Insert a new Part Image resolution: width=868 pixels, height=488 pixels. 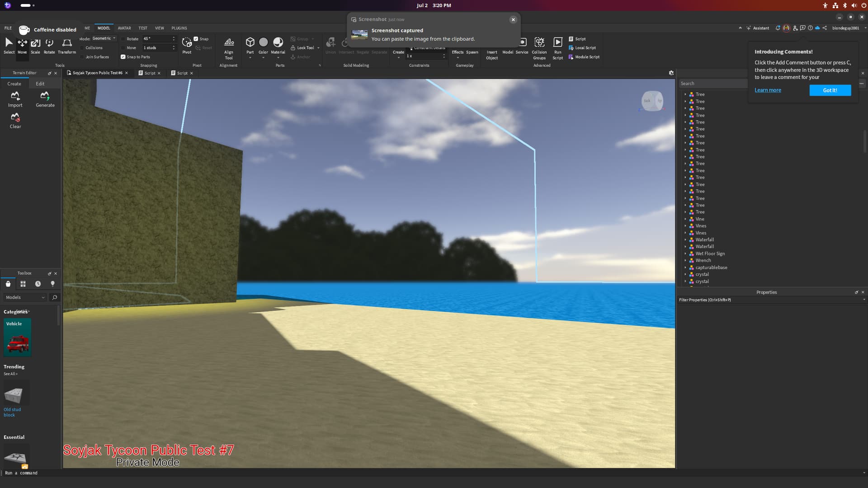point(250,42)
